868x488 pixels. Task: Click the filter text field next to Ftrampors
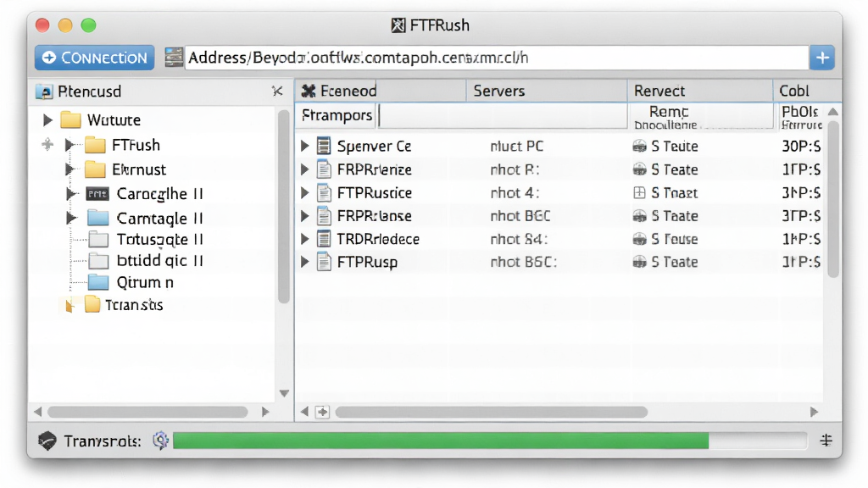click(502, 115)
